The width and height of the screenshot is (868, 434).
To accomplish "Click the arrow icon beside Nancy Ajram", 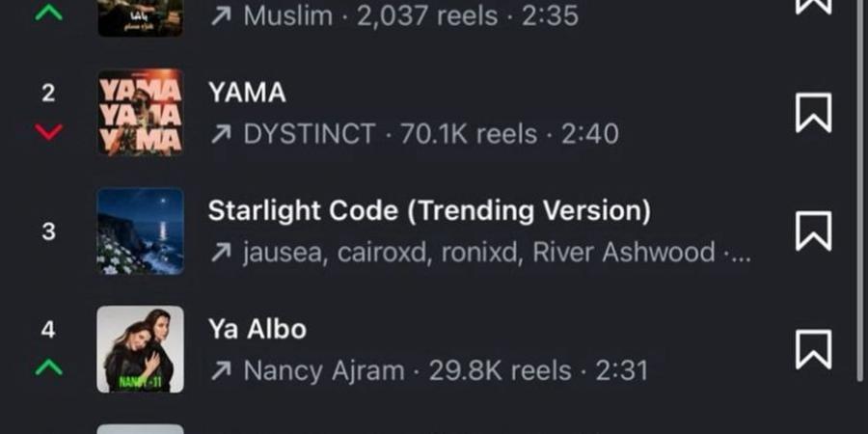I will click(222, 370).
